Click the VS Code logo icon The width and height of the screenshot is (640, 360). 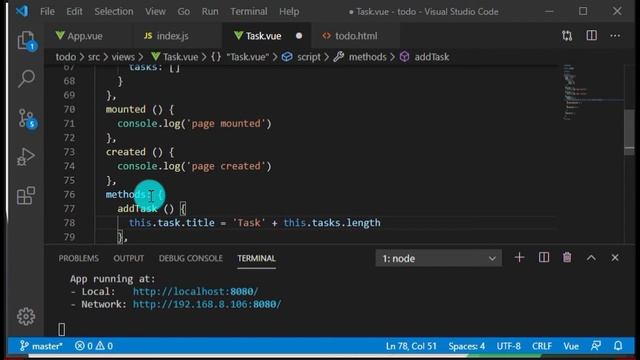[22, 11]
